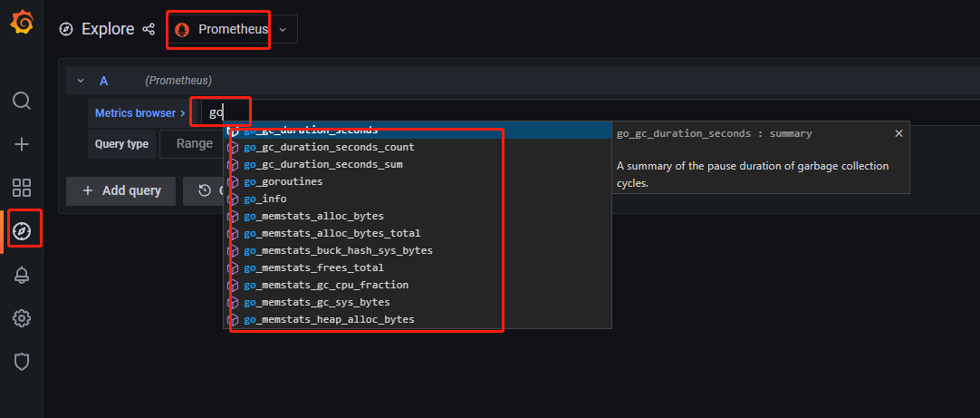The image size is (980, 418).
Task: Open the Search dashboards icon in sidebar
Action: point(22,100)
